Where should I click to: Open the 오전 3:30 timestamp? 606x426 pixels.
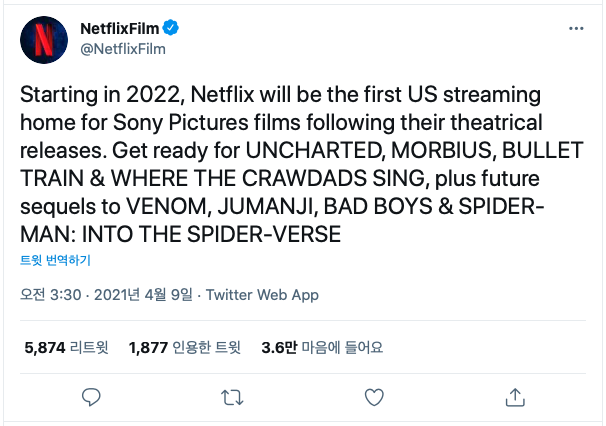(x=51, y=295)
